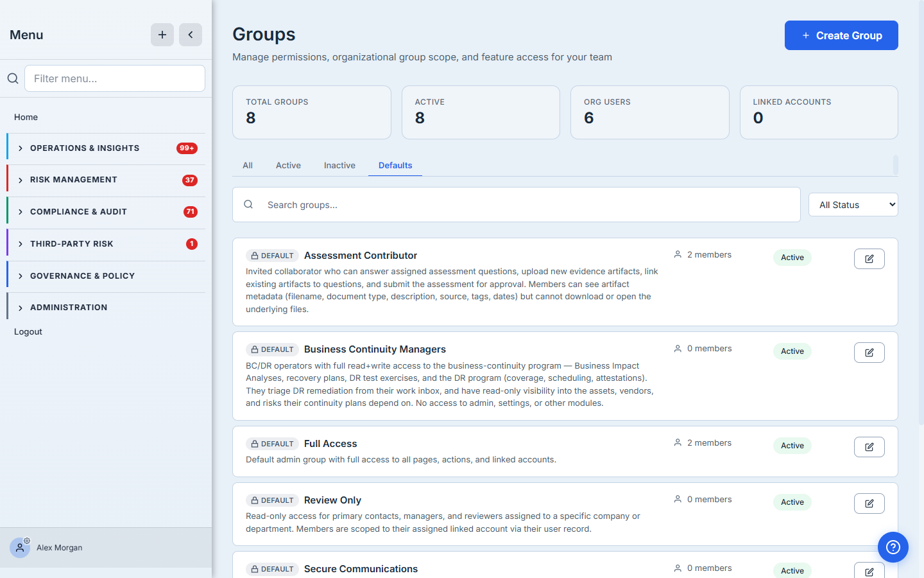Viewport: 924px width, 578px height.
Task: Expand the Risk Management section
Action: coord(106,180)
